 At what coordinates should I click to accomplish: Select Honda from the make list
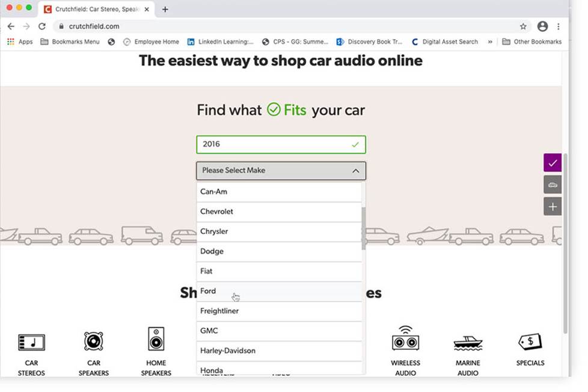pos(279,369)
